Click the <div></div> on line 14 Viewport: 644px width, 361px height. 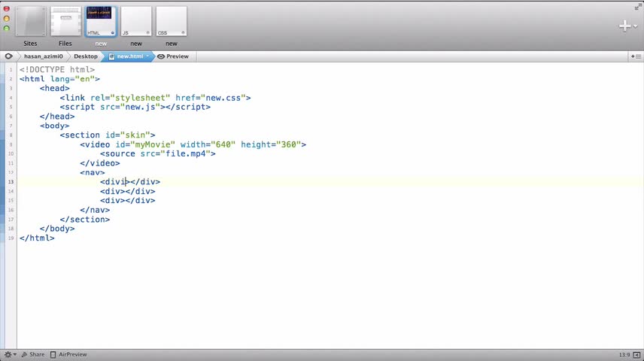[128, 191]
